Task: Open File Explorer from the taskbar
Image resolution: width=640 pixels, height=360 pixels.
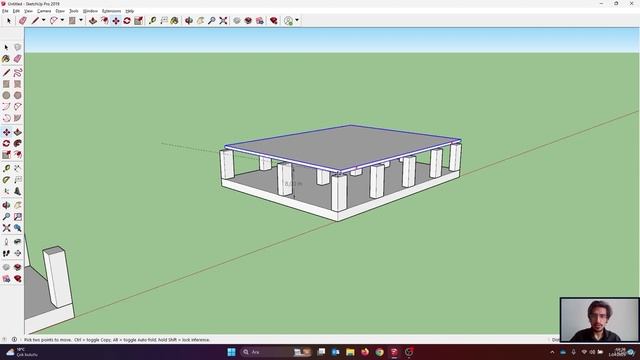Action: click(350, 352)
